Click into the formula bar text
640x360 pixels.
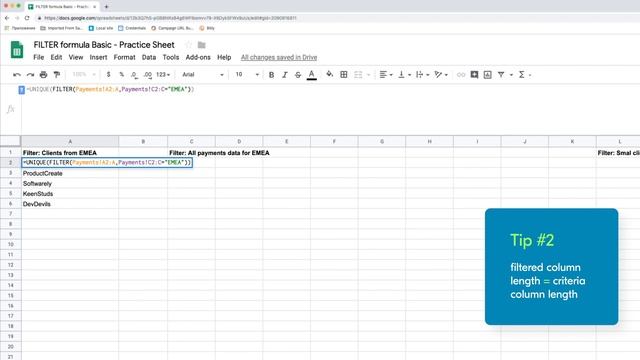click(110, 89)
